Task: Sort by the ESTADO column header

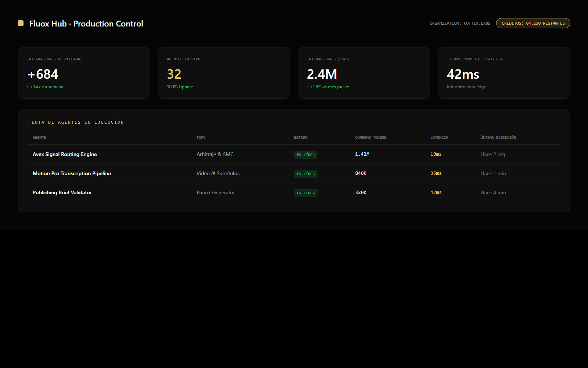Action: pos(301,138)
